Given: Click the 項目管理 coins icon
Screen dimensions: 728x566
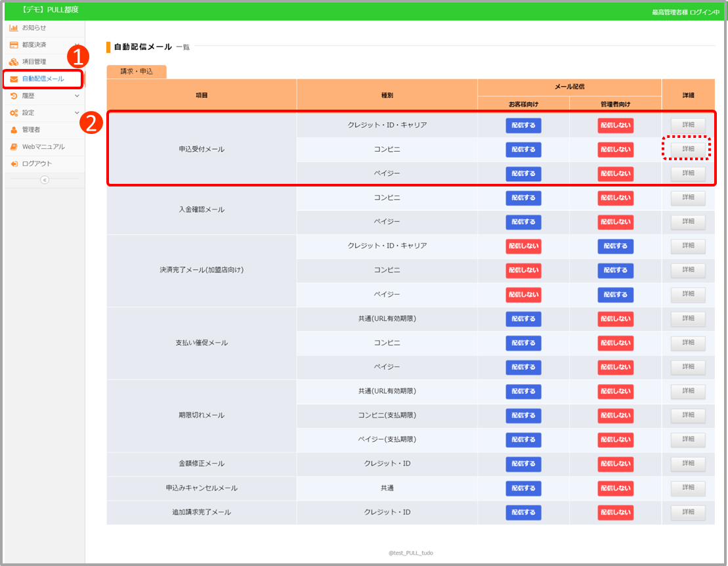Looking at the screenshot, I should (14, 62).
